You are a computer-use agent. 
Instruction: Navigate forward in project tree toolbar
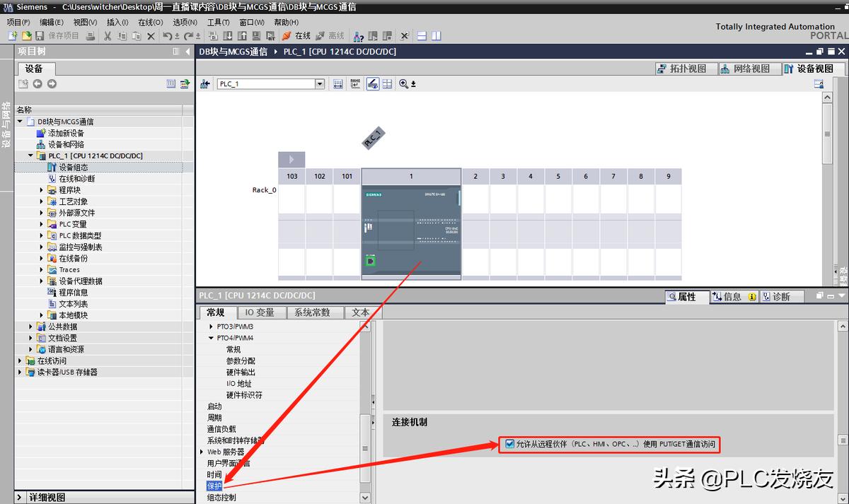pos(52,83)
